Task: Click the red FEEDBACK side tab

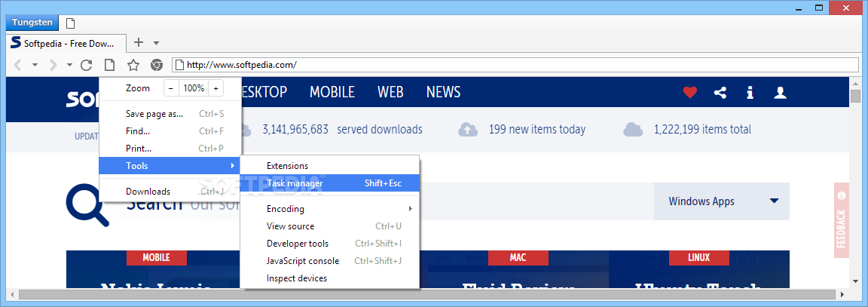Action: pyautogui.click(x=842, y=220)
